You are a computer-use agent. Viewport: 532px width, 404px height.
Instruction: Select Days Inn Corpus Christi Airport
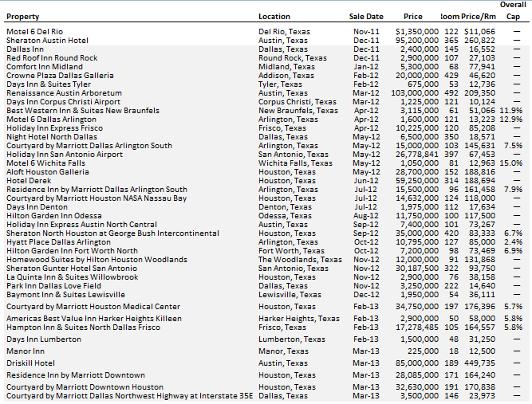tap(63, 102)
